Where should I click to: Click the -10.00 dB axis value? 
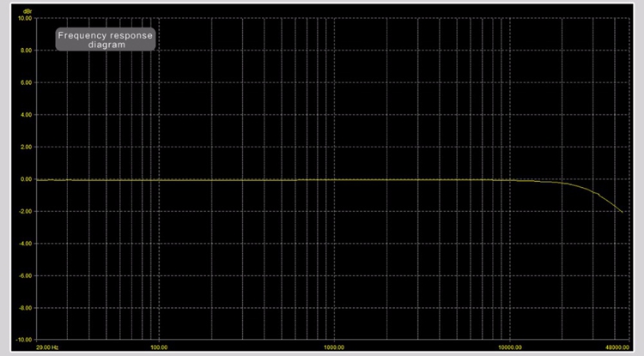tap(24, 340)
